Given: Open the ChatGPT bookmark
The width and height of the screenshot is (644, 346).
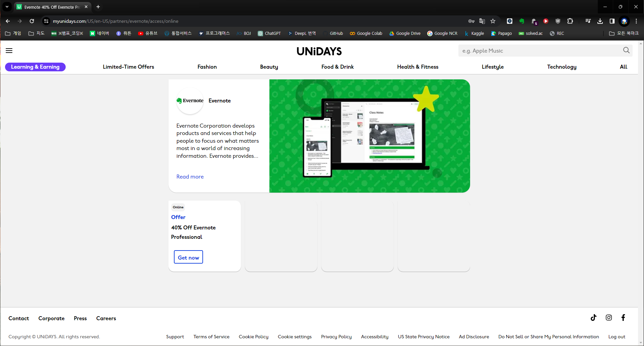Looking at the screenshot, I should [x=269, y=33].
